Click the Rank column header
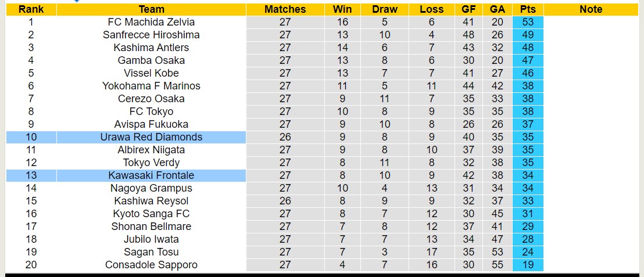Viewport: 644px width, 277px height. coord(31,9)
